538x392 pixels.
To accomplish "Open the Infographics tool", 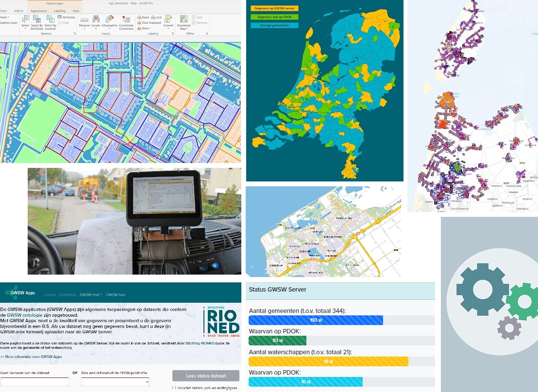I will [x=110, y=22].
